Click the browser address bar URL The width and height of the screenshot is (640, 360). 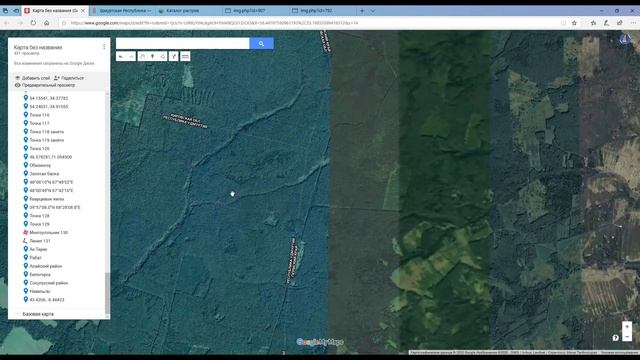pos(214,23)
